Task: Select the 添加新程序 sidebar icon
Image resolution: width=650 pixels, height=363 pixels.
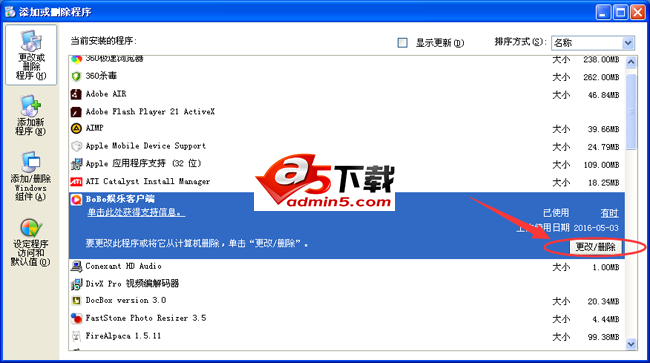Action: click(x=30, y=115)
